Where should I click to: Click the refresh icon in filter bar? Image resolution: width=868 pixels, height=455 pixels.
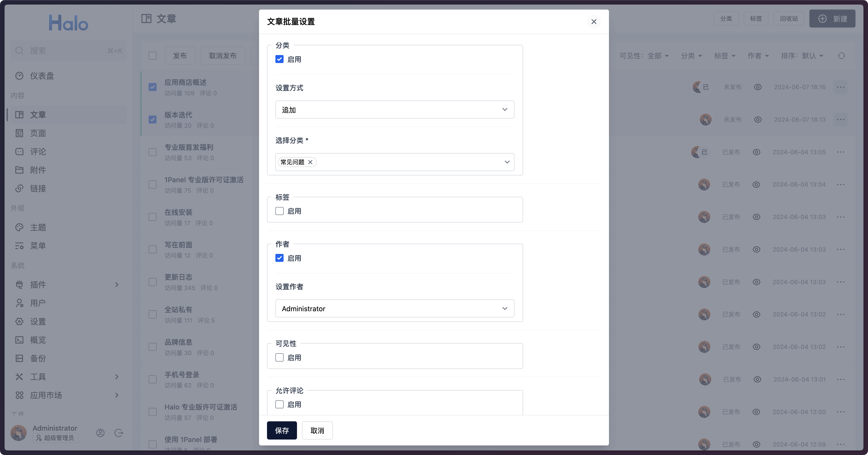pos(841,56)
